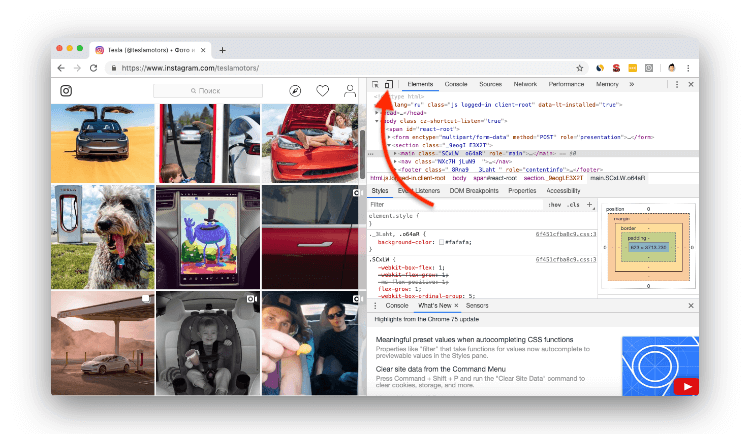This screenshot has height=434, width=750.
Task: Close the DevTools panel
Action: point(691,84)
